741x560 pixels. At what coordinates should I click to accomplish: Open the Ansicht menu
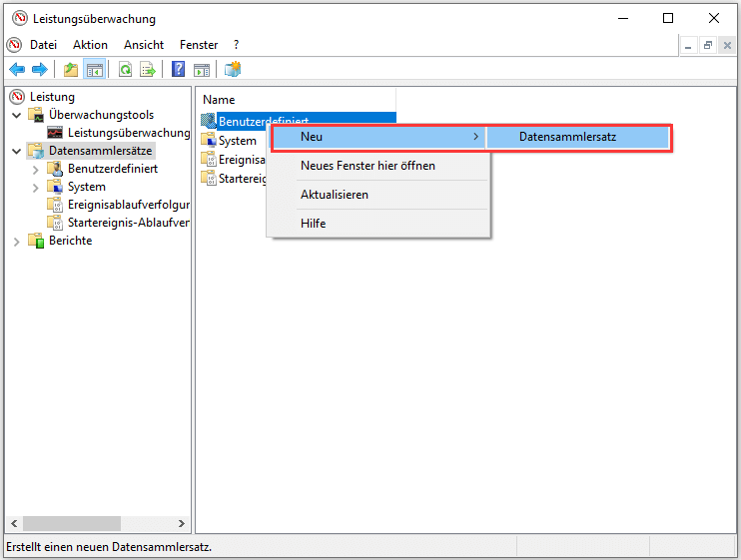click(144, 45)
